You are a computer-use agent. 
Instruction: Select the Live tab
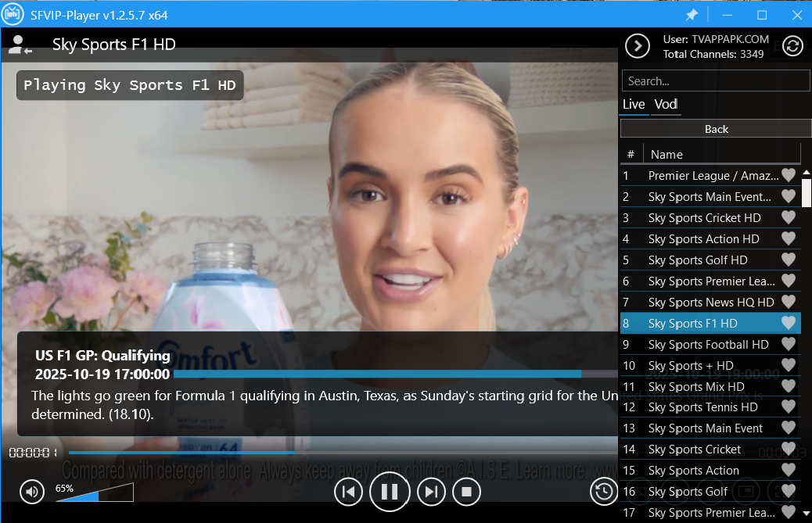pyautogui.click(x=634, y=104)
